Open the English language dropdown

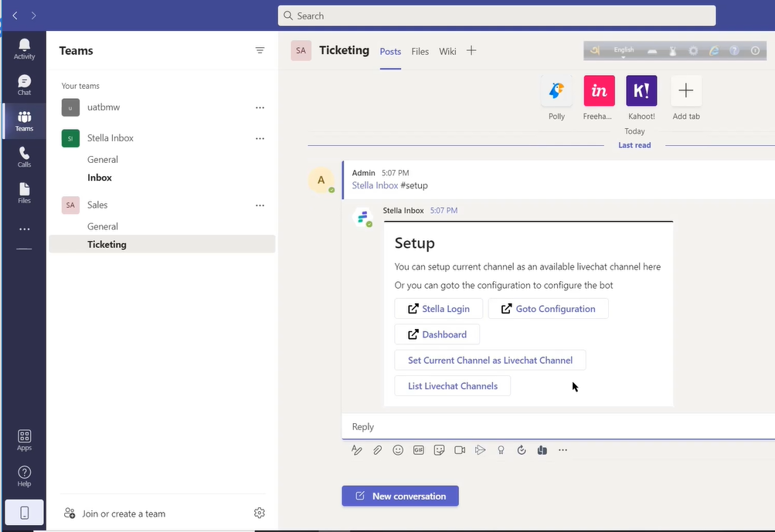tap(624, 52)
